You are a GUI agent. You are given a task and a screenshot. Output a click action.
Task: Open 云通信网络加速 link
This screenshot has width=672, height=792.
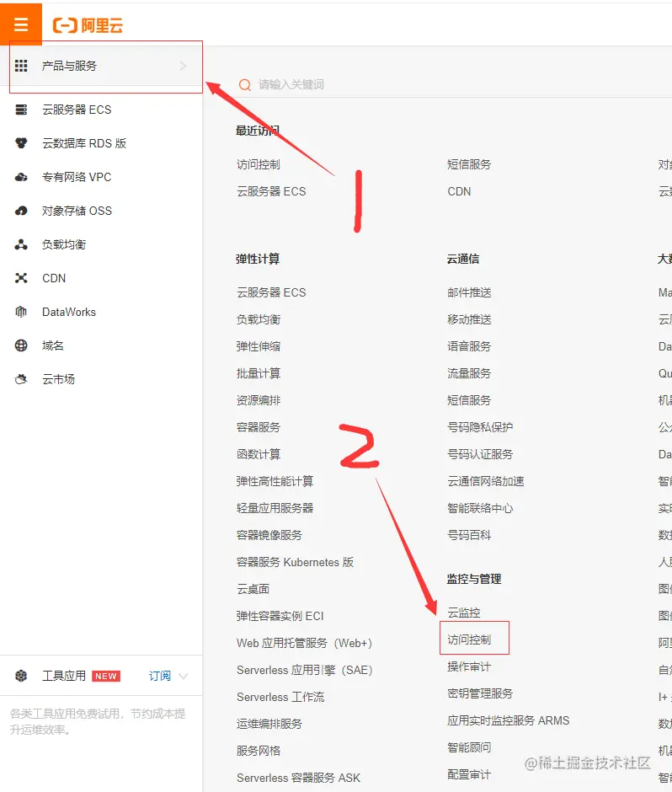[486, 481]
